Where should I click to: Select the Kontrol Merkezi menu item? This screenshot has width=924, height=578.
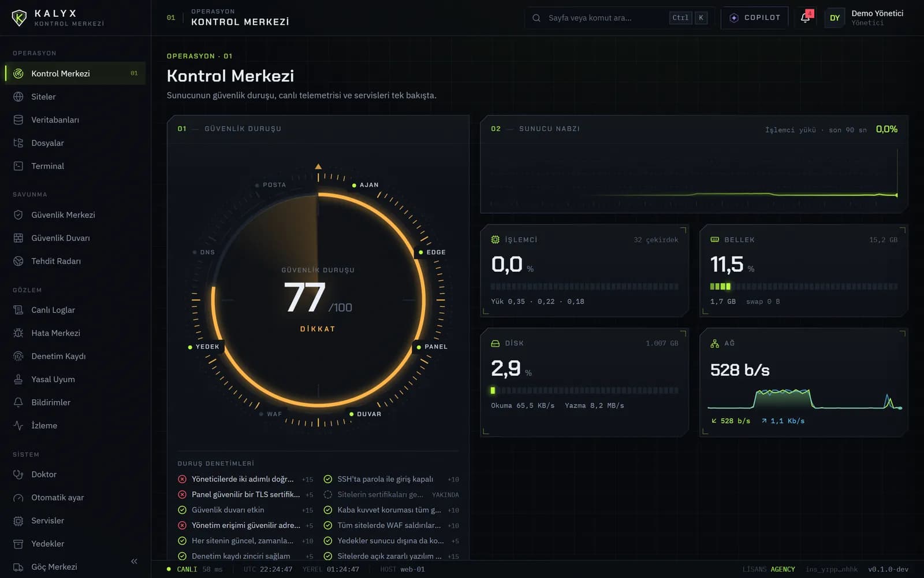click(75, 73)
